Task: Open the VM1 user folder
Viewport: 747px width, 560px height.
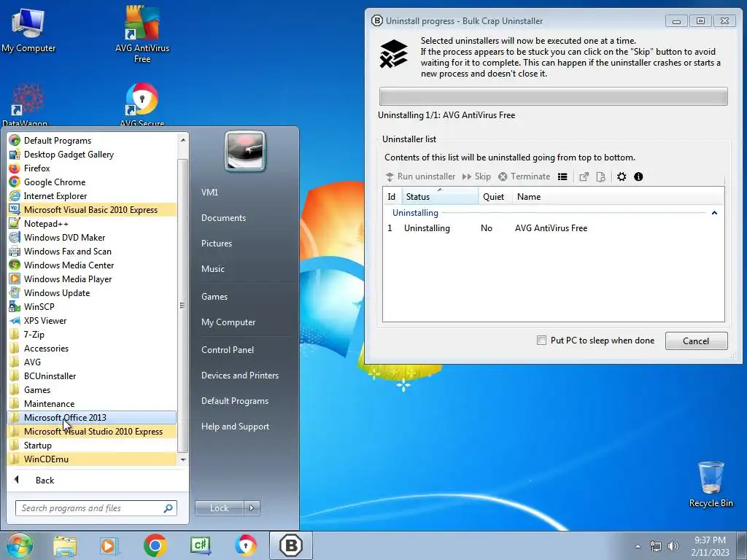Action: [209, 192]
